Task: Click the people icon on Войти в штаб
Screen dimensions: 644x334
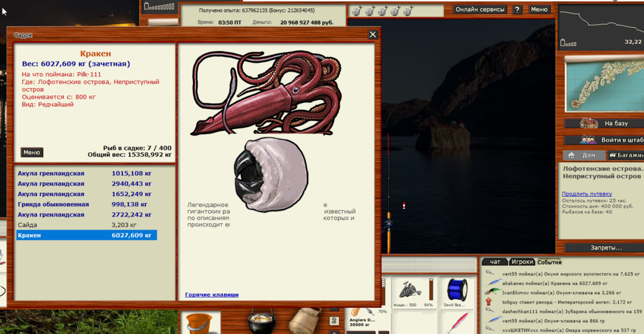Action: (x=588, y=140)
